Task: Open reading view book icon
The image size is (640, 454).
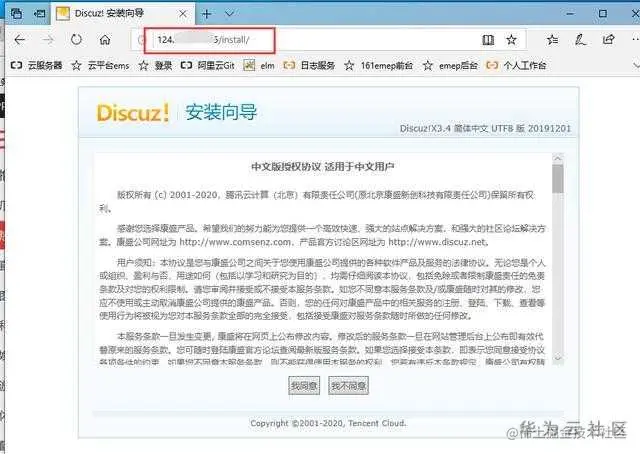Action: [x=488, y=40]
